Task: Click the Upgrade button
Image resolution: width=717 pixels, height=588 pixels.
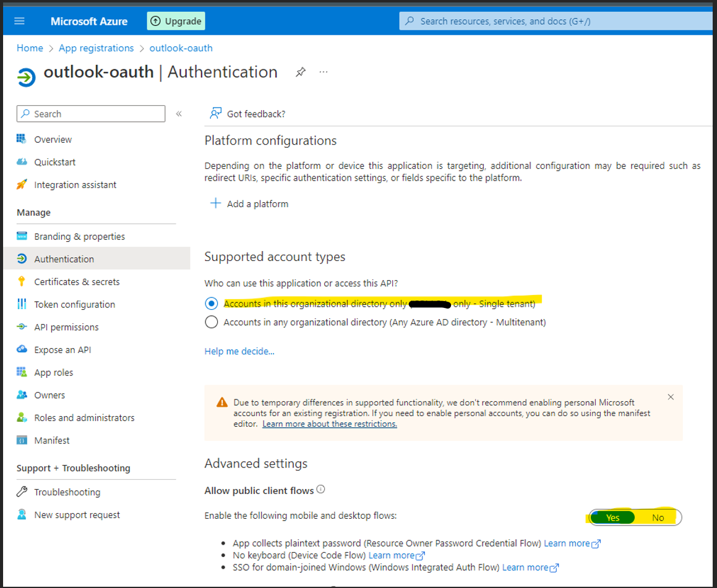Action: click(176, 21)
